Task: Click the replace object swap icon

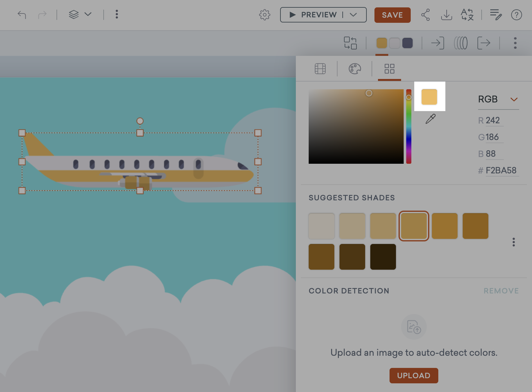Action: pyautogui.click(x=350, y=43)
